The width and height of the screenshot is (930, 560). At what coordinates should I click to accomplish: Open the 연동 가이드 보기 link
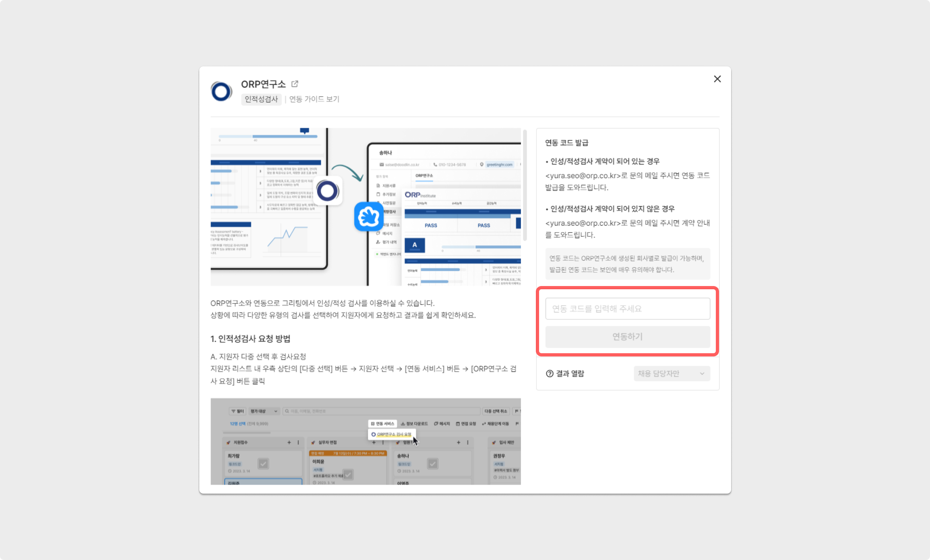click(314, 99)
